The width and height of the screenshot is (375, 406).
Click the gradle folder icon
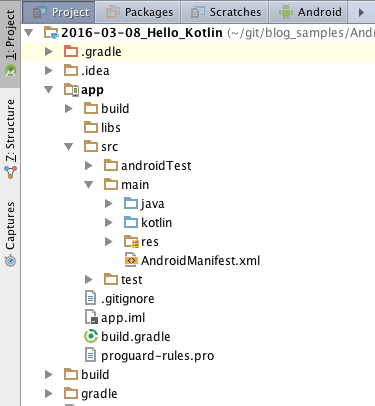[71, 394]
